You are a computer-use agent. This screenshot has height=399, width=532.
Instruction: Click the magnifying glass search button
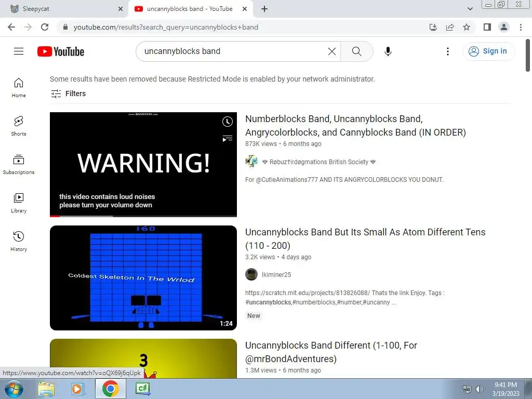(x=356, y=51)
